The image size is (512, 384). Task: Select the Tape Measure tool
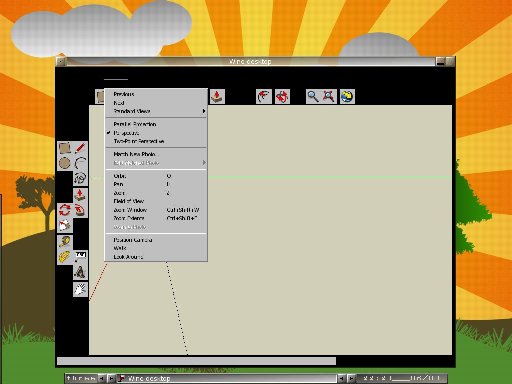pyautogui.click(x=64, y=242)
